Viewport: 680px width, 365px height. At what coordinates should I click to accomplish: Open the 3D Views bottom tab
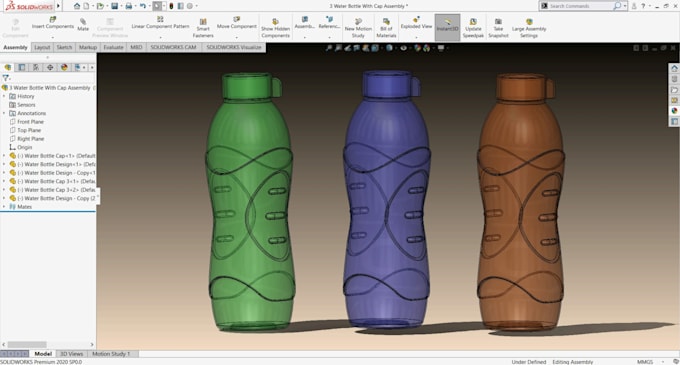(x=71, y=354)
